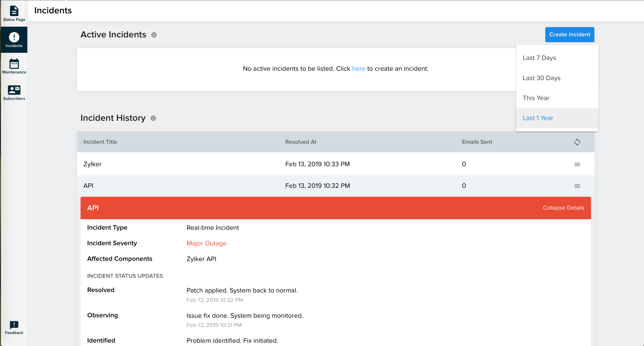644x346 pixels.
Task: Open hamburger menu for Zylker row
Action: [x=577, y=164]
